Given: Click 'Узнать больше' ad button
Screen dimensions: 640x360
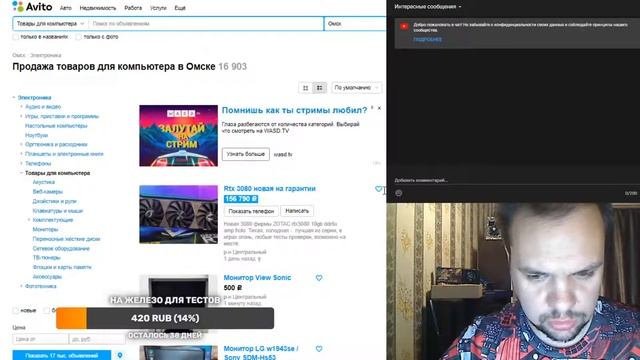Looking at the screenshot, I should click(x=246, y=154).
